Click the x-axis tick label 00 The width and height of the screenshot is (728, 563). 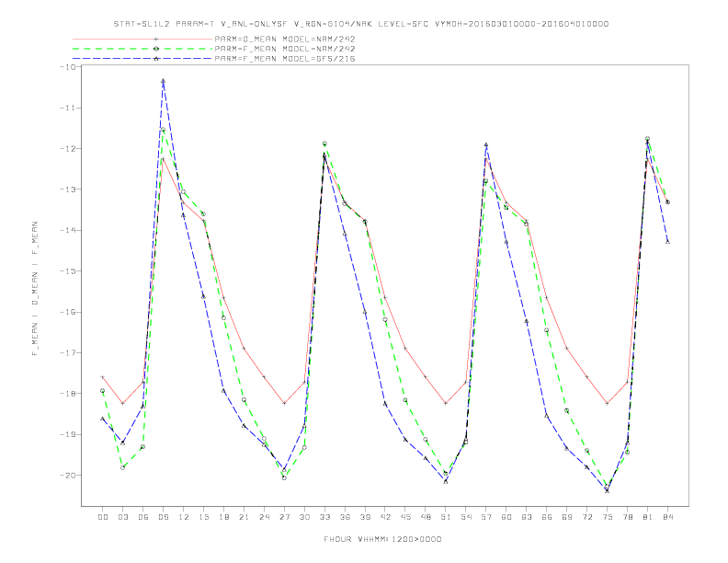point(103,517)
